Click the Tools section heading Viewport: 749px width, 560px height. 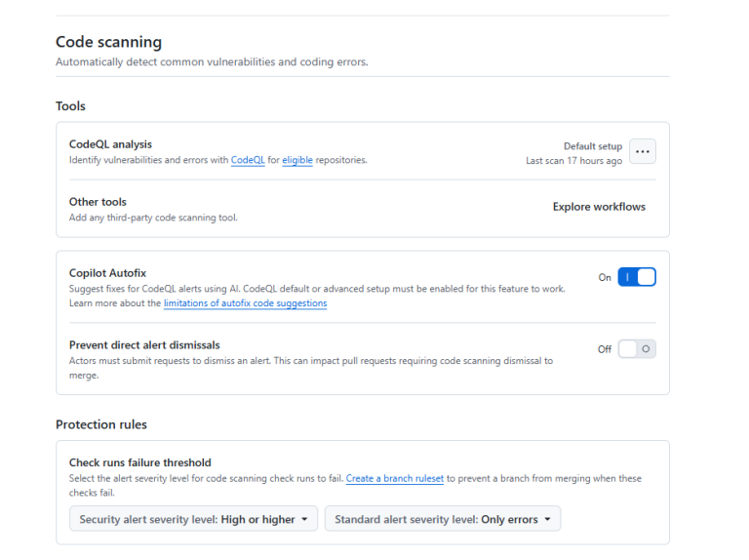pyautogui.click(x=70, y=106)
